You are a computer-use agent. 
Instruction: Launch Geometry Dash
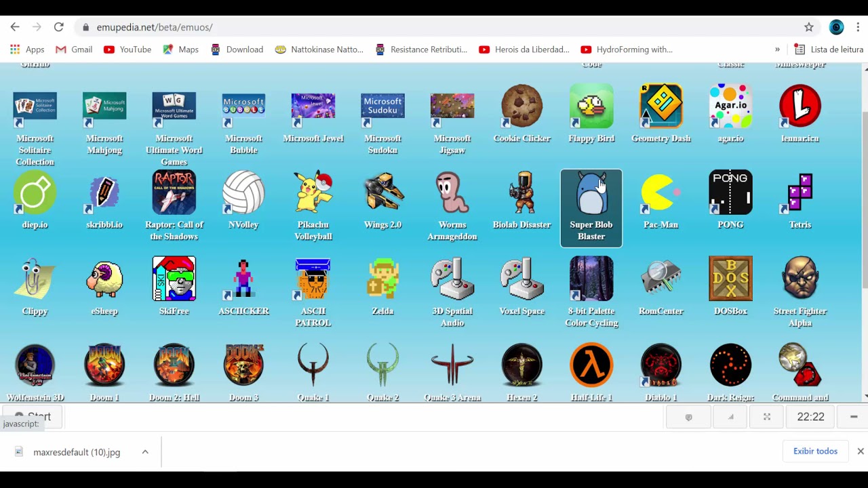(x=661, y=106)
